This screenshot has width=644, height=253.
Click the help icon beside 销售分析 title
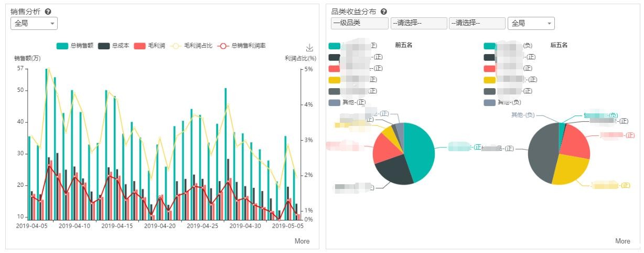[48, 12]
